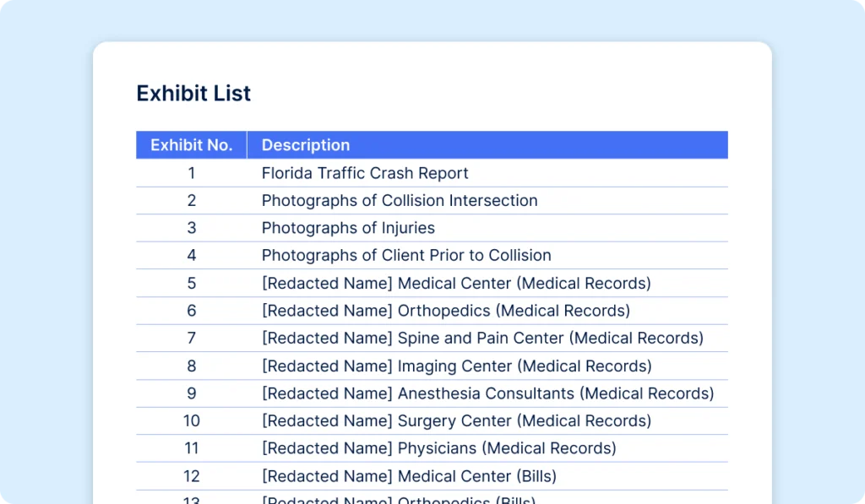Click exhibit number 1 cell
The height and width of the screenshot is (504, 865).
(192, 173)
